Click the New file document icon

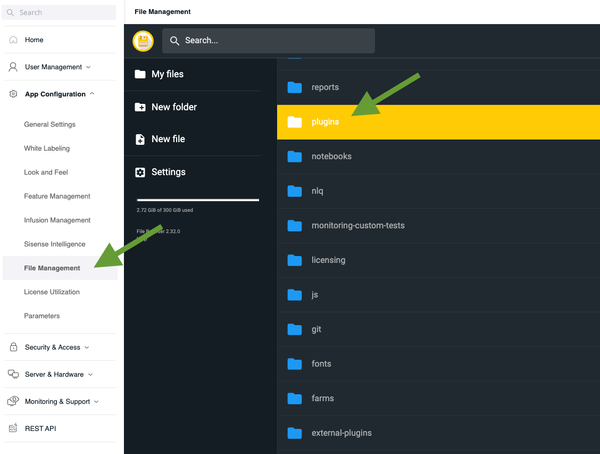pyautogui.click(x=140, y=139)
